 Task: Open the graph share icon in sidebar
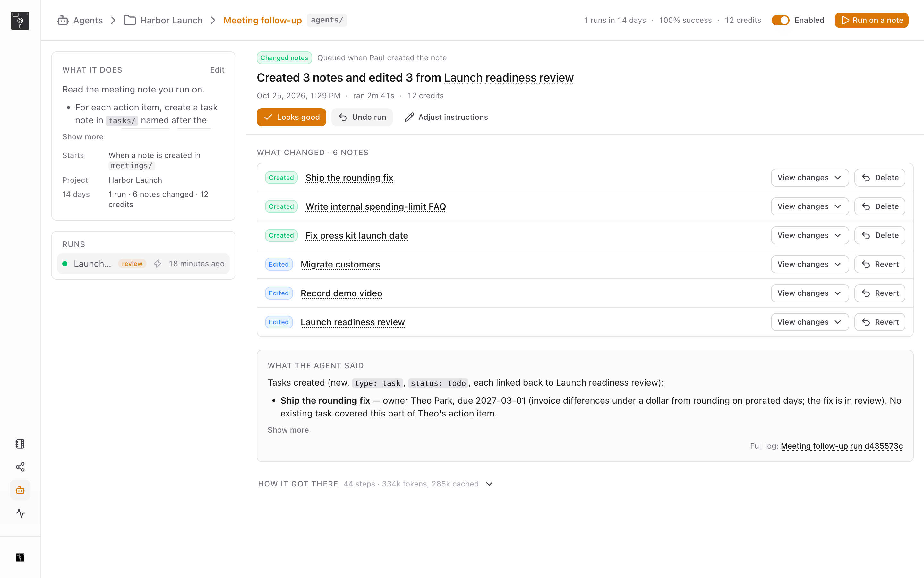pyautogui.click(x=20, y=467)
